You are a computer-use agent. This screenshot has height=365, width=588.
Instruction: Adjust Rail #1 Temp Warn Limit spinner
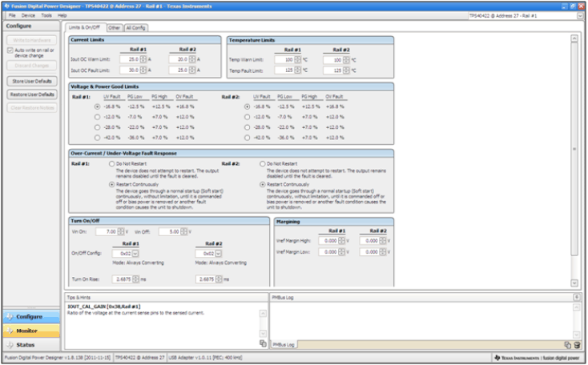point(298,59)
